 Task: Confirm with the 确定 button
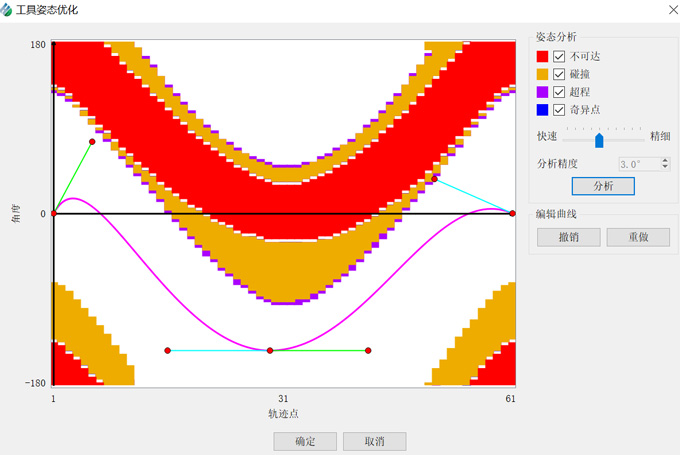tap(305, 442)
